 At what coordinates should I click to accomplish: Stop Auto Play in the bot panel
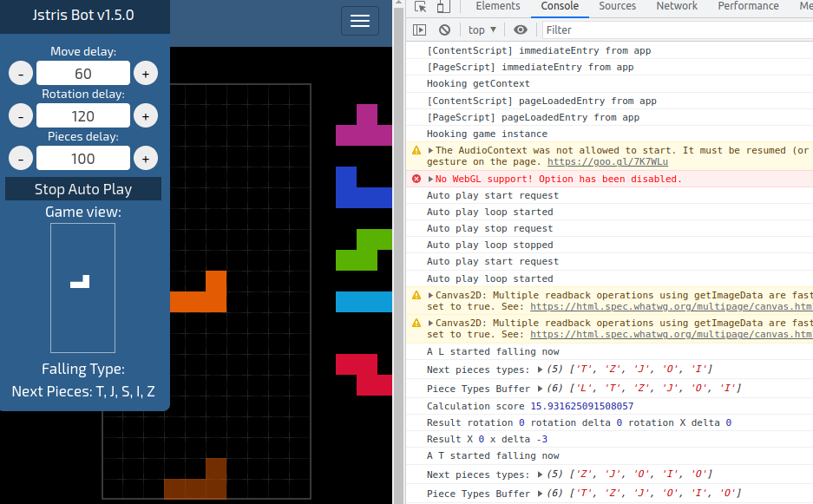tap(83, 189)
